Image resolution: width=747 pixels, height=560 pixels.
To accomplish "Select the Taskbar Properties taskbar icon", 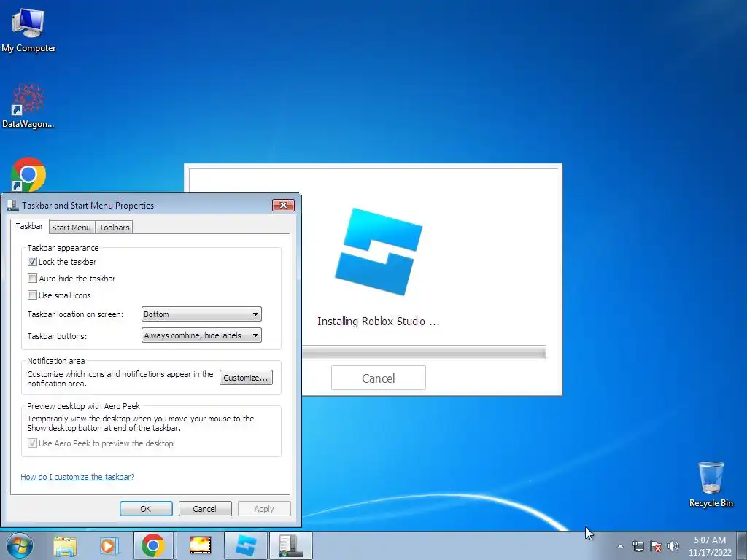I will click(291, 545).
